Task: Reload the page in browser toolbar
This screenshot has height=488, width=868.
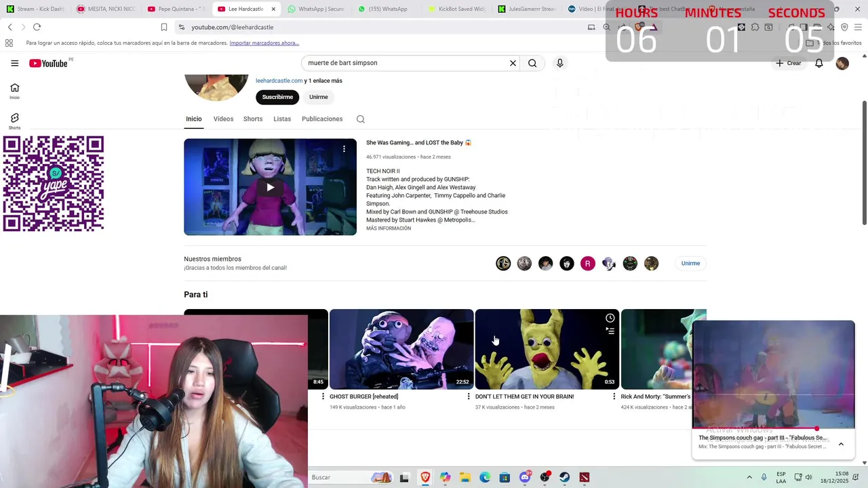Action: click(37, 27)
